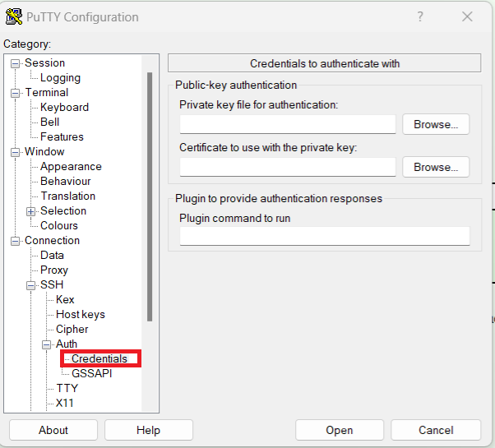
Task: Click the PuTTY icon in title bar
Action: [x=14, y=16]
